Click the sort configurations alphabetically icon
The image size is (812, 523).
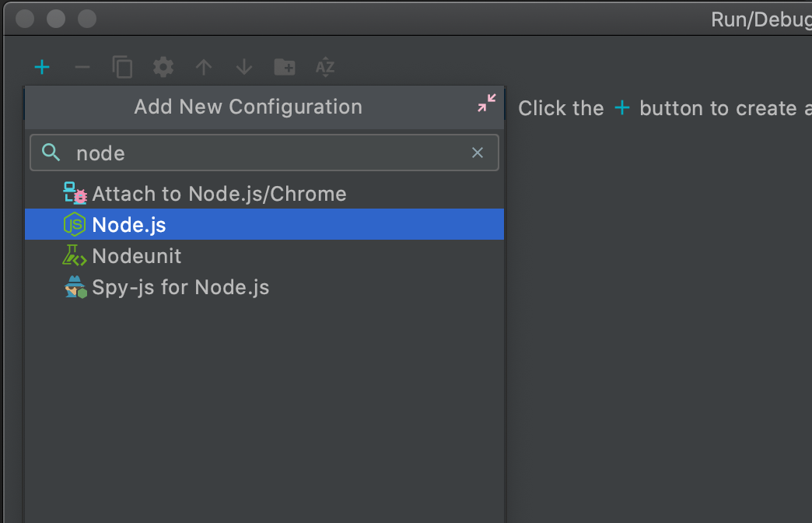(324, 67)
